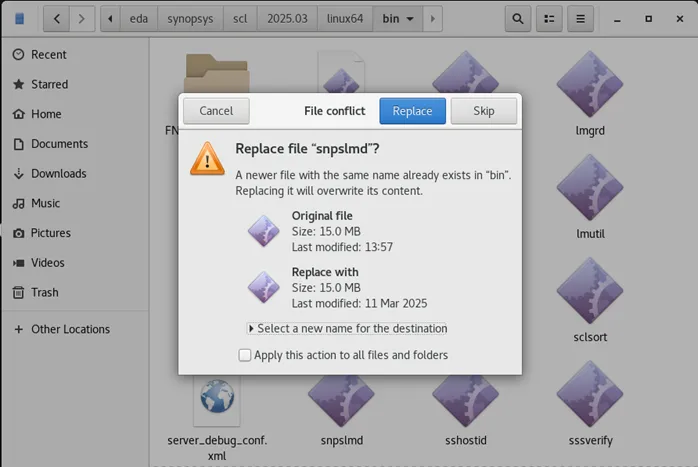Image resolution: width=698 pixels, height=467 pixels.
Task: Toggle list view with the view icon
Action: pos(549,19)
